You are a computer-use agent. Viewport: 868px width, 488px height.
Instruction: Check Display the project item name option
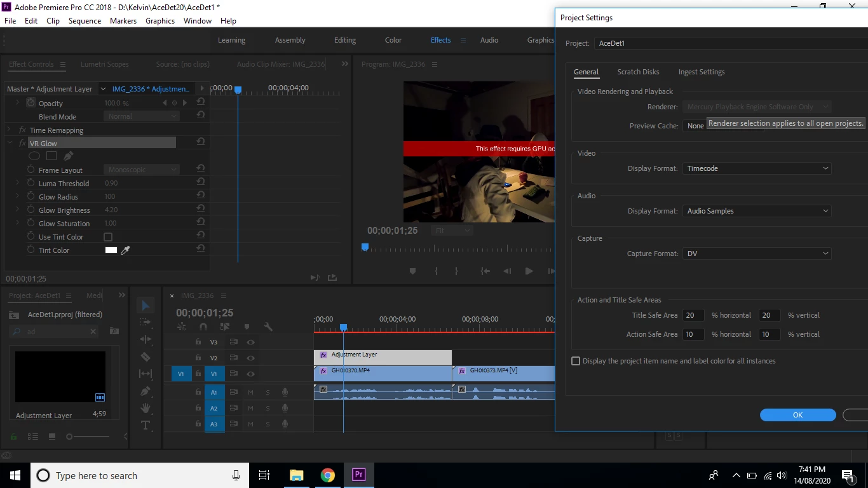point(576,361)
